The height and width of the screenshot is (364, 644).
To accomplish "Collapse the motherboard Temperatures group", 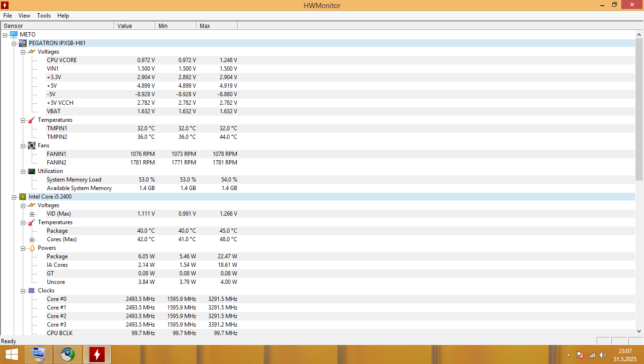I will (23, 120).
